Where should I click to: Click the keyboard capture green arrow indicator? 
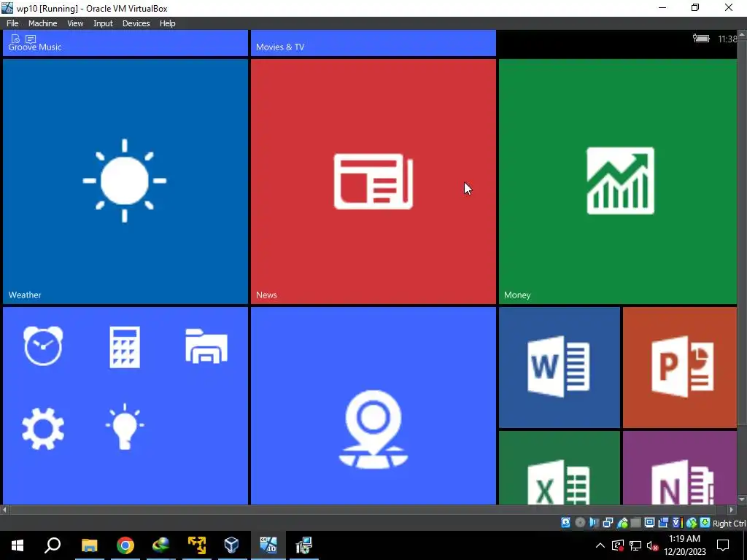(705, 523)
